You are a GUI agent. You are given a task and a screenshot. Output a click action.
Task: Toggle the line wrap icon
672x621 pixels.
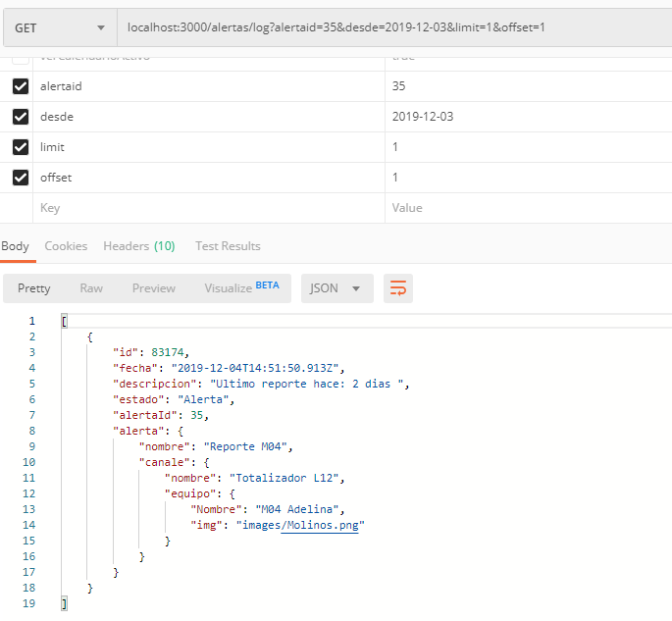tap(398, 288)
